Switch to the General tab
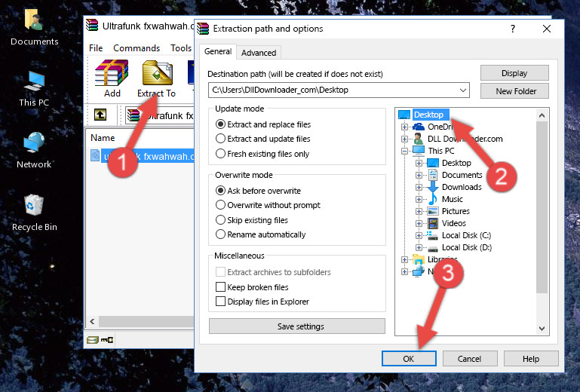The image size is (580, 392). [218, 51]
